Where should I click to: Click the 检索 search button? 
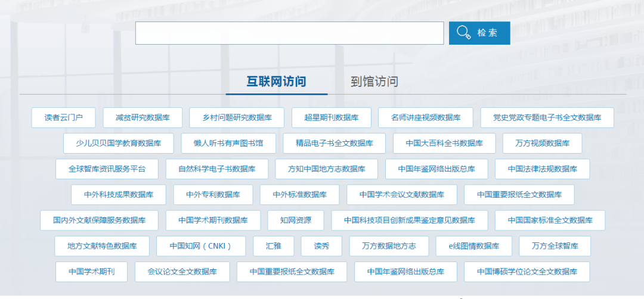[479, 33]
